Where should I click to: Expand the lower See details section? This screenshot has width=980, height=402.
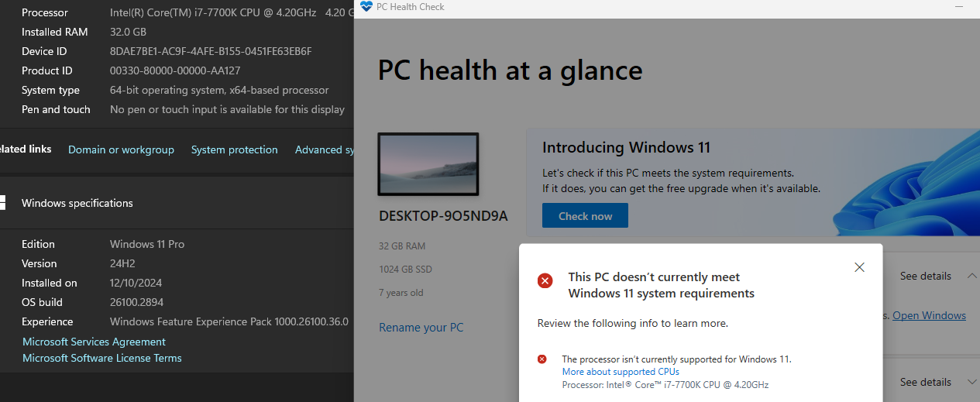point(971,382)
